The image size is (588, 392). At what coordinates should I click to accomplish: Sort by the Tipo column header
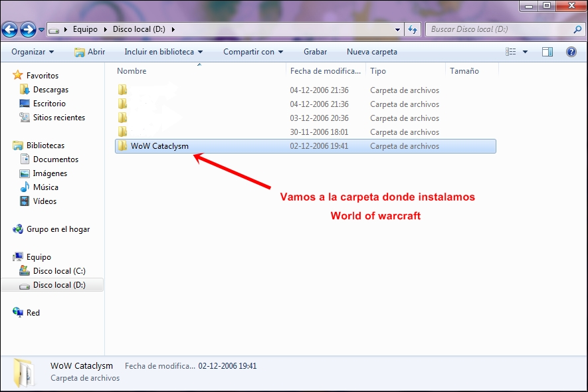click(378, 71)
